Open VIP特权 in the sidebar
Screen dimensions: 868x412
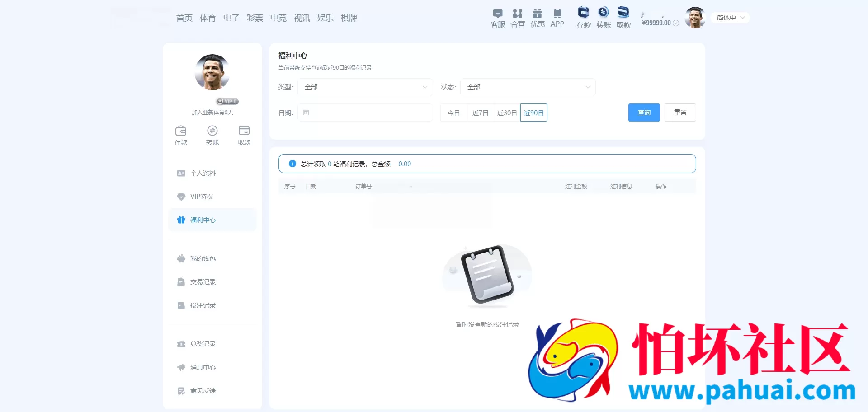pos(212,197)
